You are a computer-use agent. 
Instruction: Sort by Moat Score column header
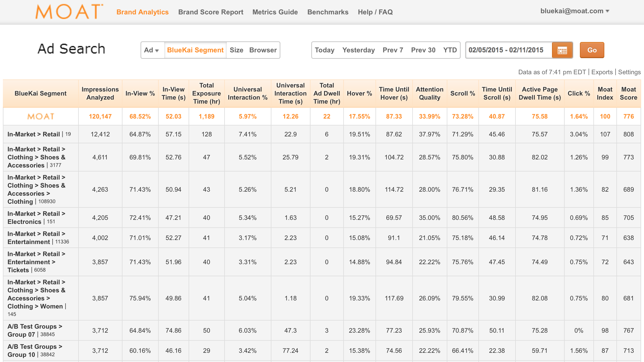pyautogui.click(x=628, y=94)
